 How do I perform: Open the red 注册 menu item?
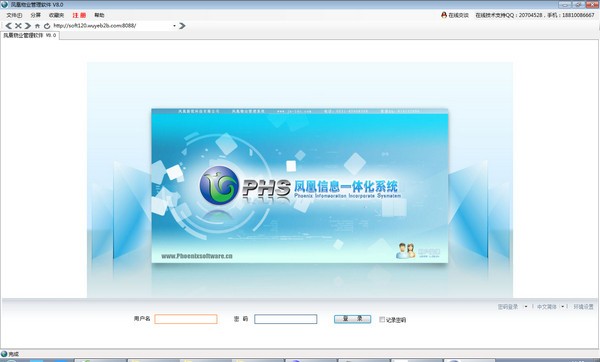pos(79,15)
